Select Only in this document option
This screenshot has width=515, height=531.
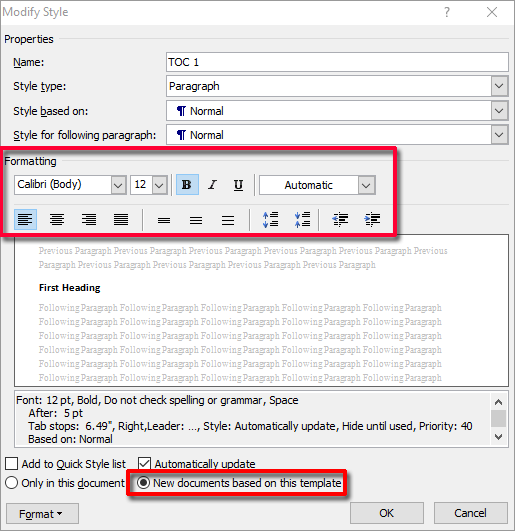point(12,483)
